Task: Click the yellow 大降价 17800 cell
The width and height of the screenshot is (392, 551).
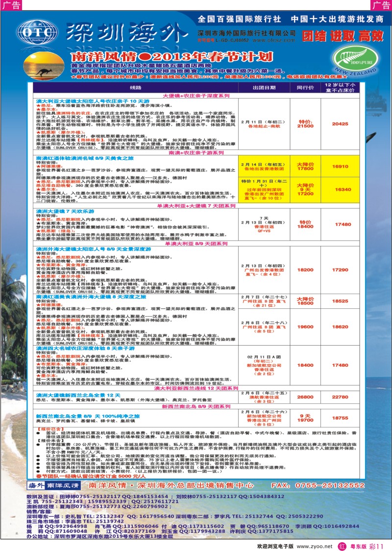Action: click(305, 166)
